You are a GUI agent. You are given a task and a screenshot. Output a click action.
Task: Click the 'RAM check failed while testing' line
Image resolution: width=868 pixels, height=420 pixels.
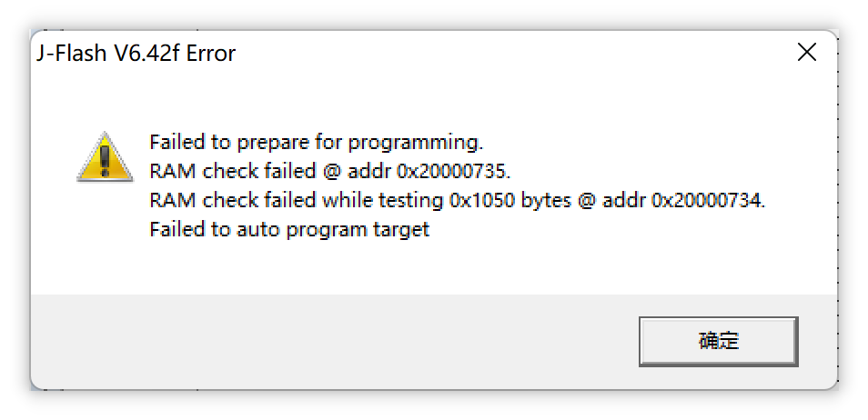coord(458,200)
